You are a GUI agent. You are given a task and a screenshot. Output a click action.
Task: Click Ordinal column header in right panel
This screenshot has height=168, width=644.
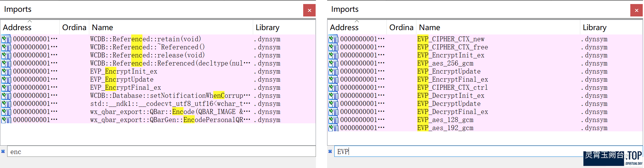[401, 28]
